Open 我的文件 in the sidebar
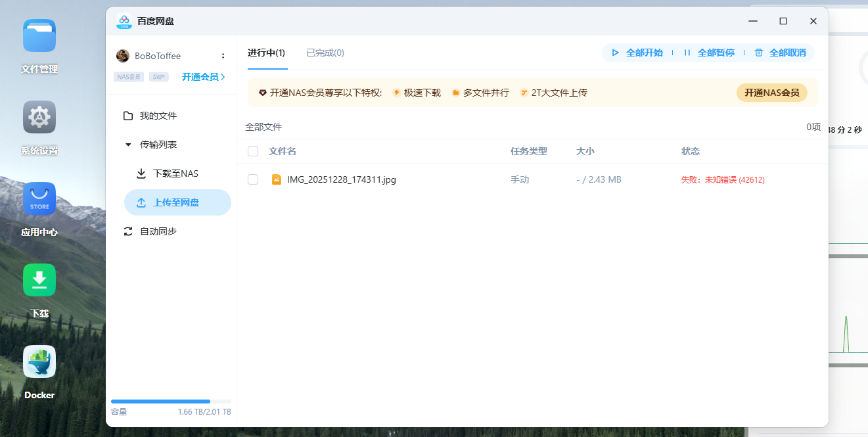Image resolution: width=868 pixels, height=437 pixels. point(155,115)
